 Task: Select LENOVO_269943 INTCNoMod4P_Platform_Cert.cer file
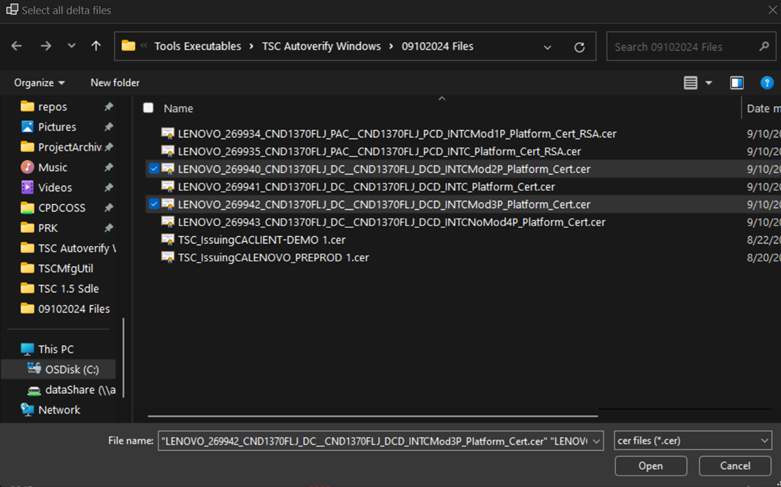(x=391, y=222)
